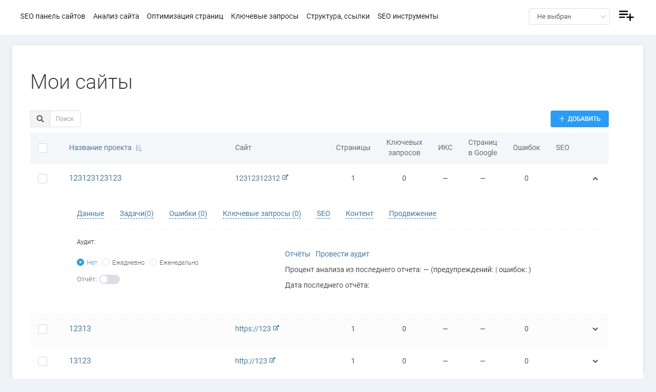The width and height of the screenshot is (656, 392).
Task: Open the Не выбран dropdown
Action: coord(569,17)
